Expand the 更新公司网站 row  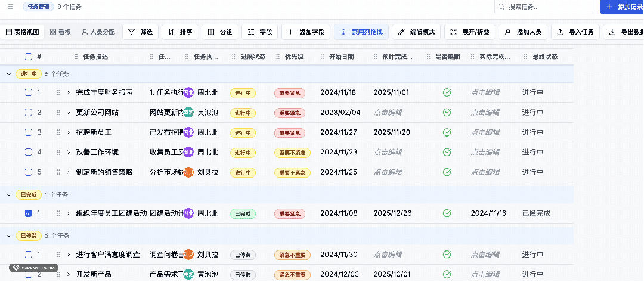click(x=69, y=113)
